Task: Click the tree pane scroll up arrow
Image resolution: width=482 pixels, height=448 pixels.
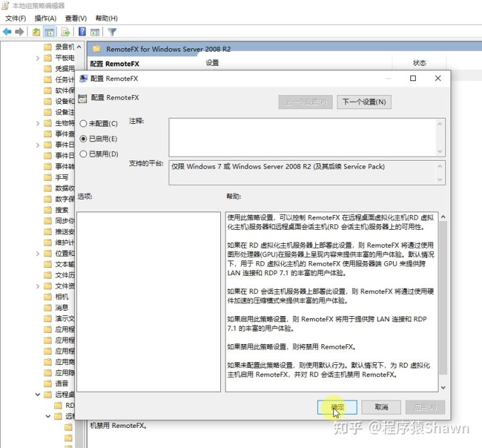Action: pos(79,47)
